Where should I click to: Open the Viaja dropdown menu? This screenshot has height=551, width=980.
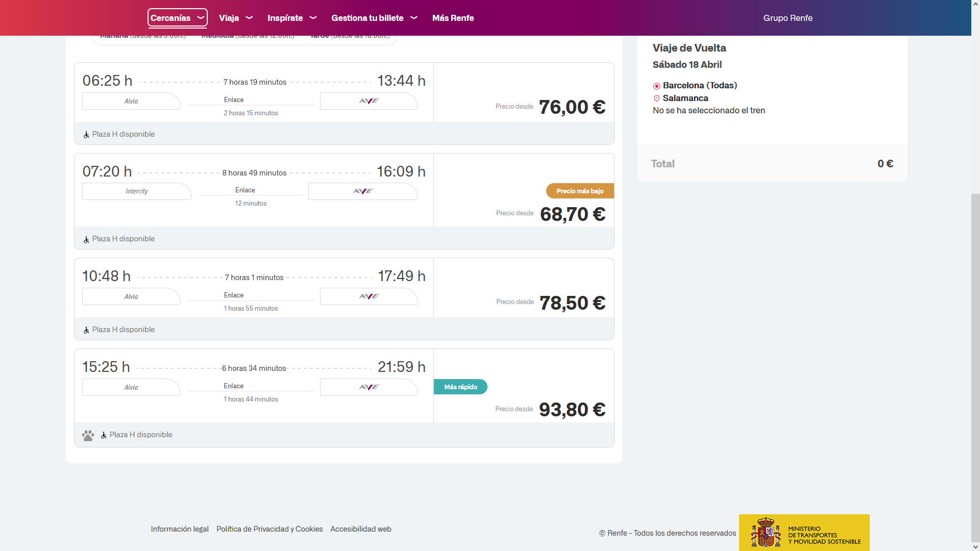point(236,18)
